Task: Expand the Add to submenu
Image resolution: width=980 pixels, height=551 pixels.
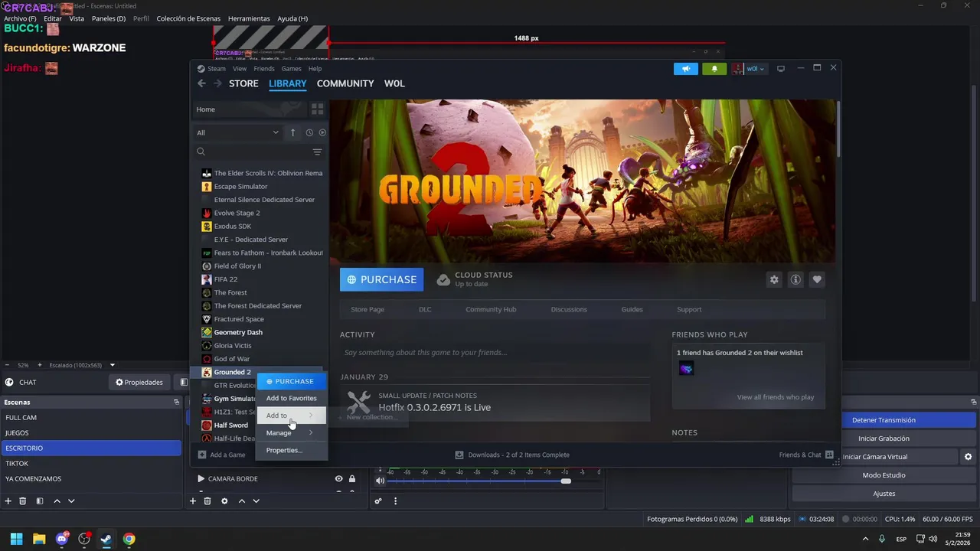Action: click(291, 416)
